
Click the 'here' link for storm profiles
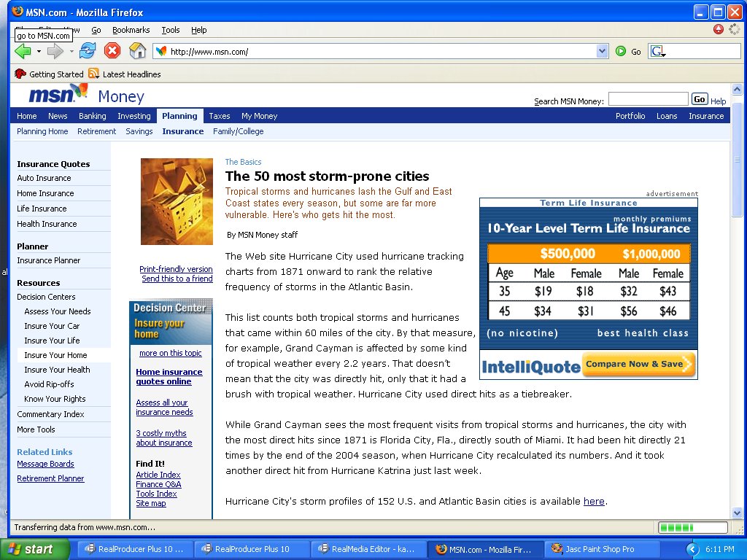[594, 501]
